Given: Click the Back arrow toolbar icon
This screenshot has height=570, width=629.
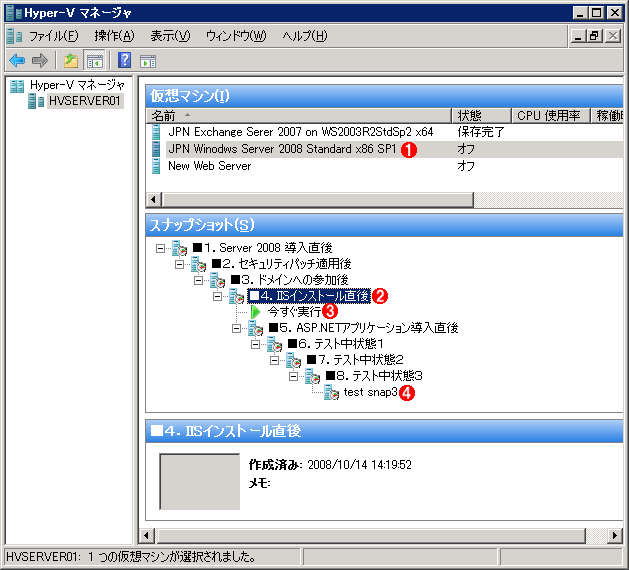Looking at the screenshot, I should click(17, 61).
